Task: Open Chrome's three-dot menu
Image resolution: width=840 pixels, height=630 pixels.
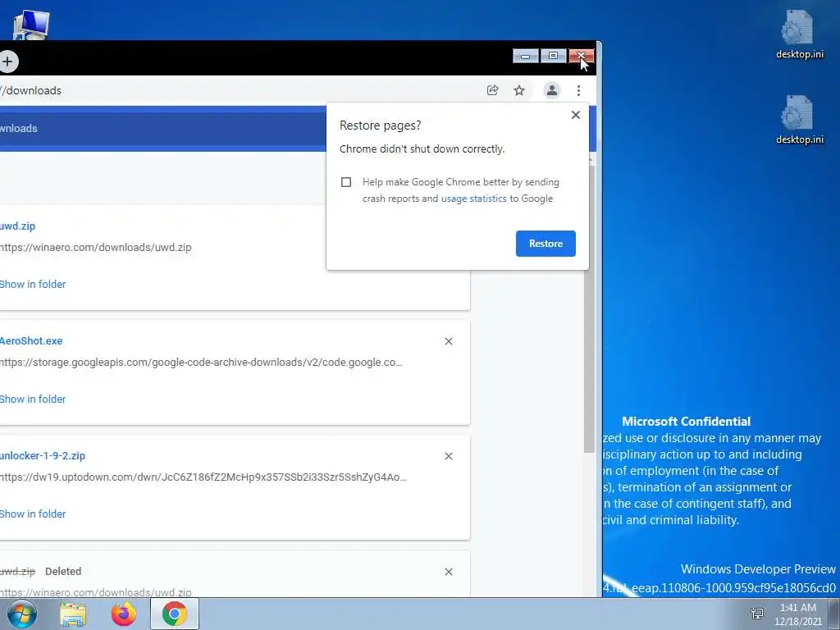Action: [578, 90]
